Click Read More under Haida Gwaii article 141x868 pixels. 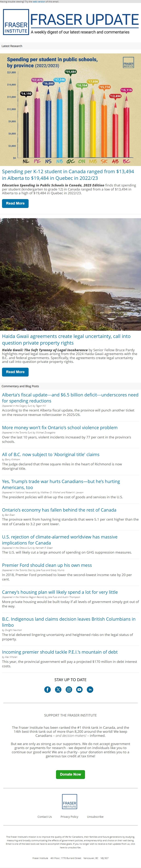tap(15, 372)
